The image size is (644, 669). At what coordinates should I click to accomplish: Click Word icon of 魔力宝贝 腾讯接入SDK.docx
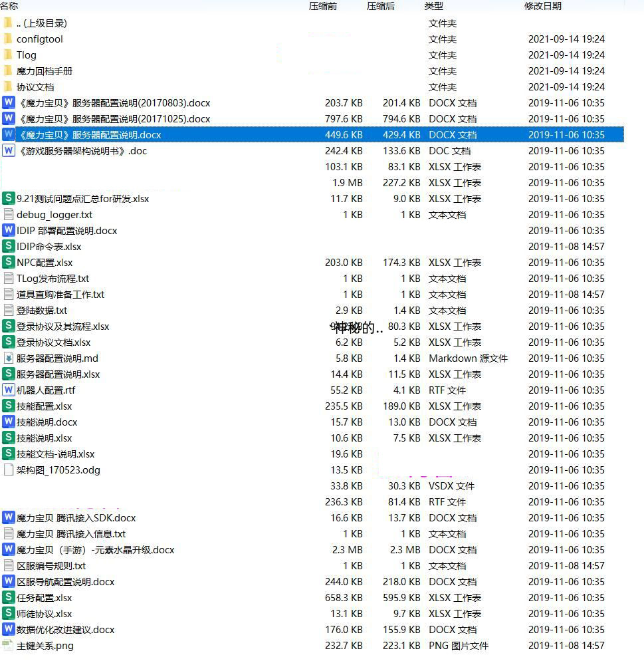coord(8,517)
